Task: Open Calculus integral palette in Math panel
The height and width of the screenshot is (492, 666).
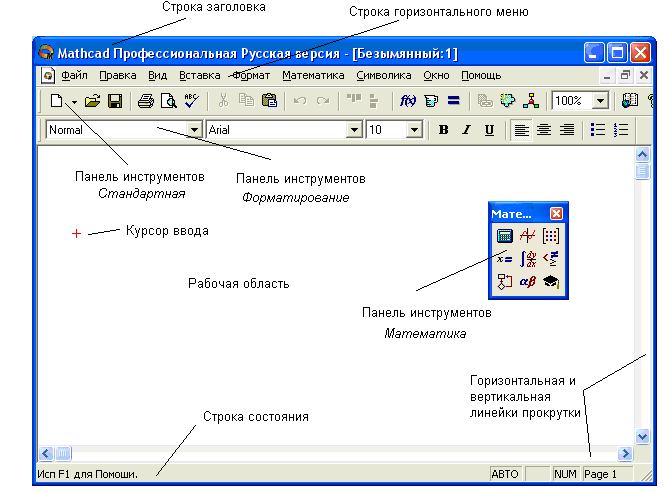Action: pyautogui.click(x=528, y=259)
